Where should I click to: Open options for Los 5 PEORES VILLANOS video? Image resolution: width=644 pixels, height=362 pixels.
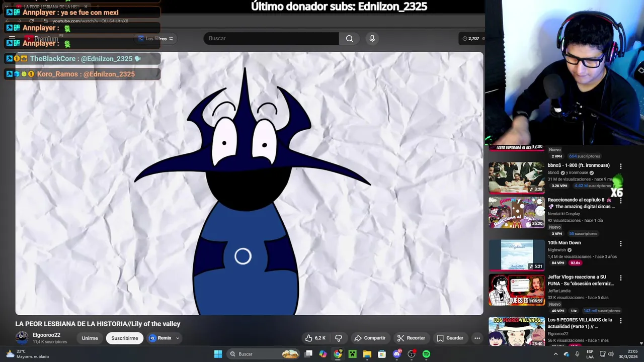click(620, 320)
